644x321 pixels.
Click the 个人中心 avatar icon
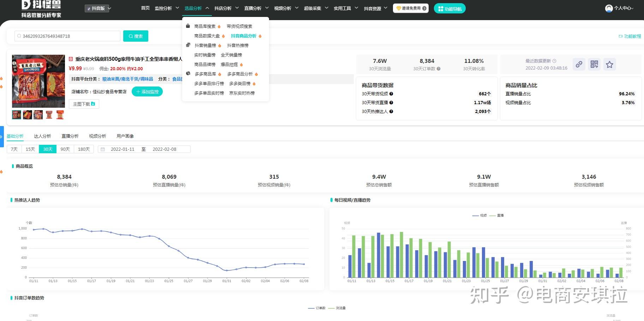(x=609, y=8)
